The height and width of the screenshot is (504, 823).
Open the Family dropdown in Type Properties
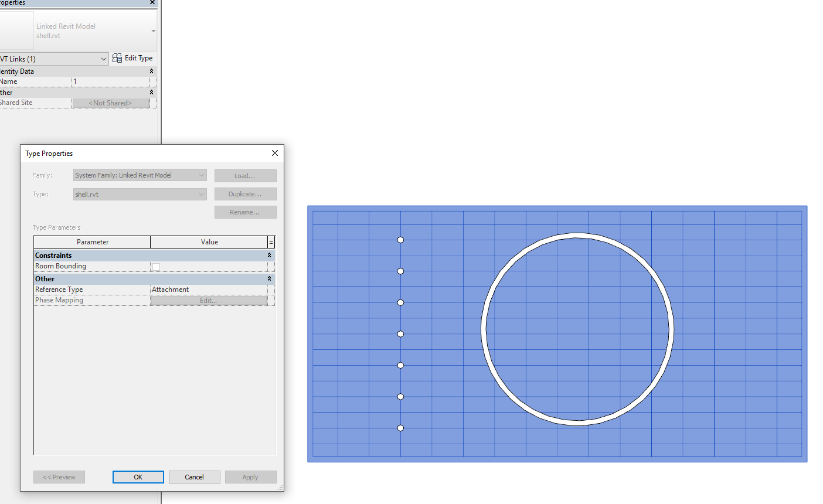201,175
